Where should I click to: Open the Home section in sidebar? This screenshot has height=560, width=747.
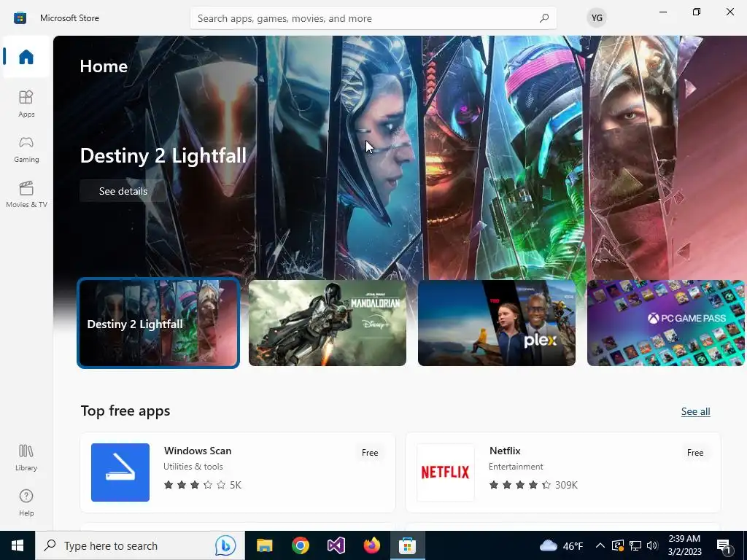[26, 57]
